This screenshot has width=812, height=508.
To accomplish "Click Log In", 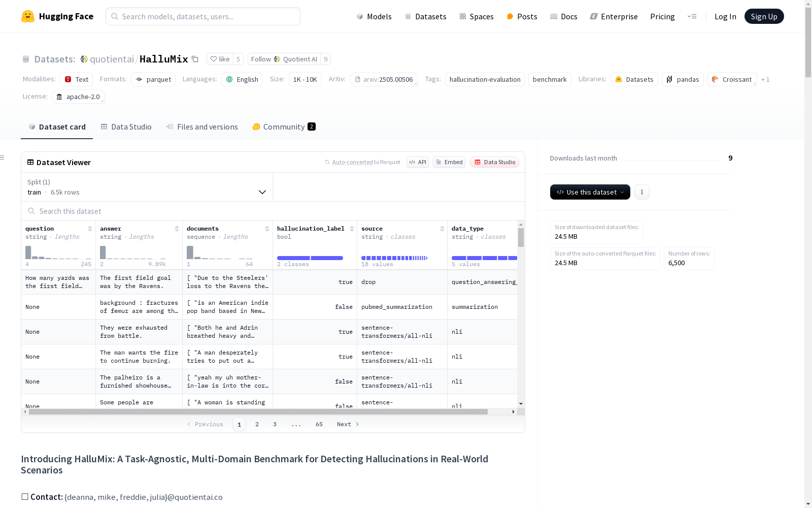I will tap(725, 16).
